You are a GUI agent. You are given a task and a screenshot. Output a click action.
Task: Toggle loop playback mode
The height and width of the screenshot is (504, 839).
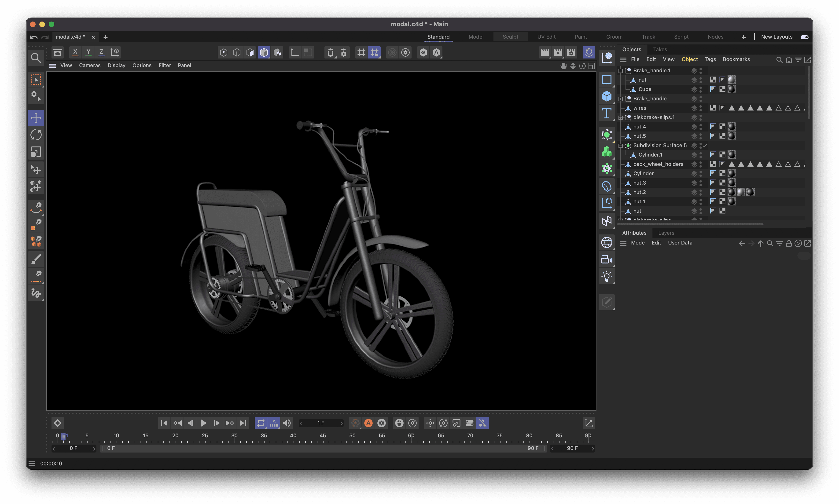[261, 423]
